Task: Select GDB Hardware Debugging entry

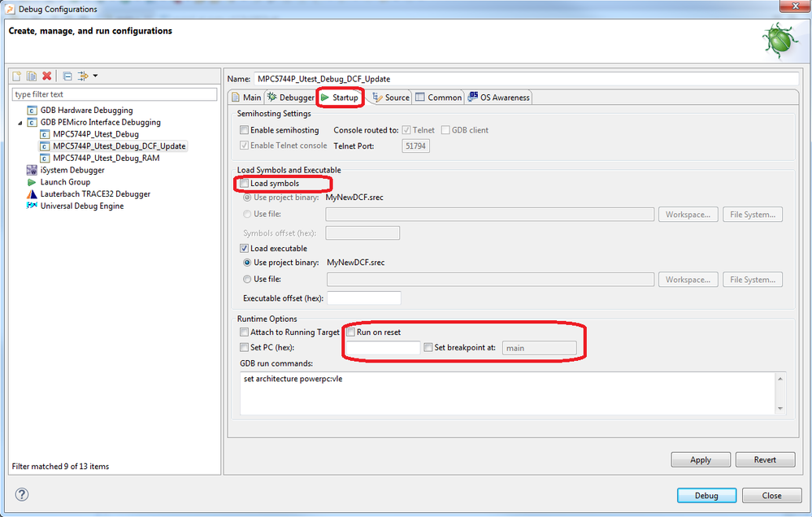Action: pos(86,111)
